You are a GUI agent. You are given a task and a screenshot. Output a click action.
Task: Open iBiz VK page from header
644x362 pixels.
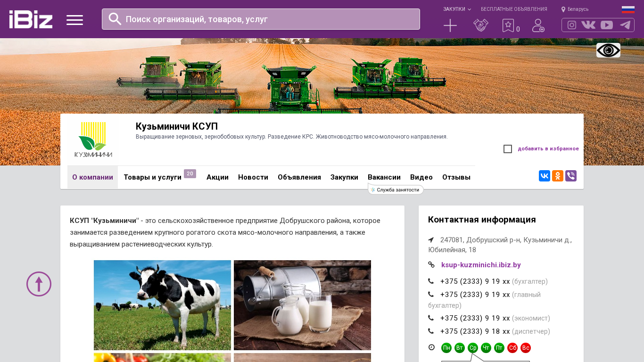[x=588, y=25]
